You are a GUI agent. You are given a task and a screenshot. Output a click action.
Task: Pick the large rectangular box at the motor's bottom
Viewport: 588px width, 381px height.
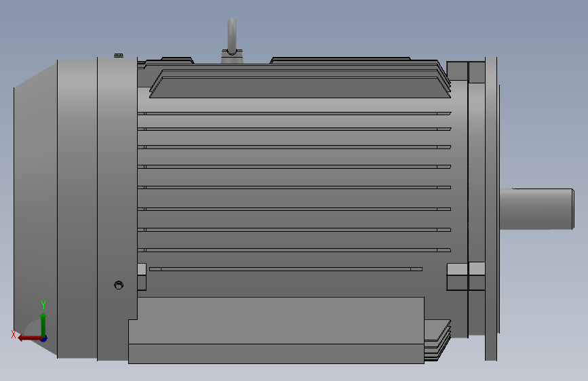(x=277, y=330)
